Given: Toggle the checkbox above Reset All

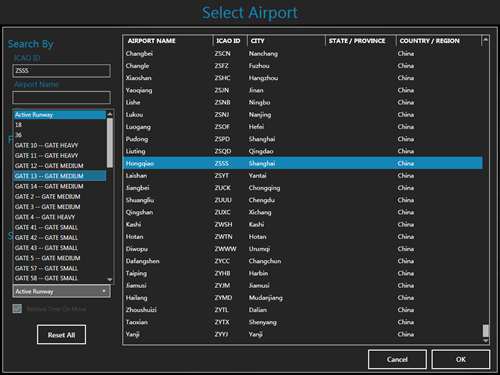Looking at the screenshot, I should [17, 309].
